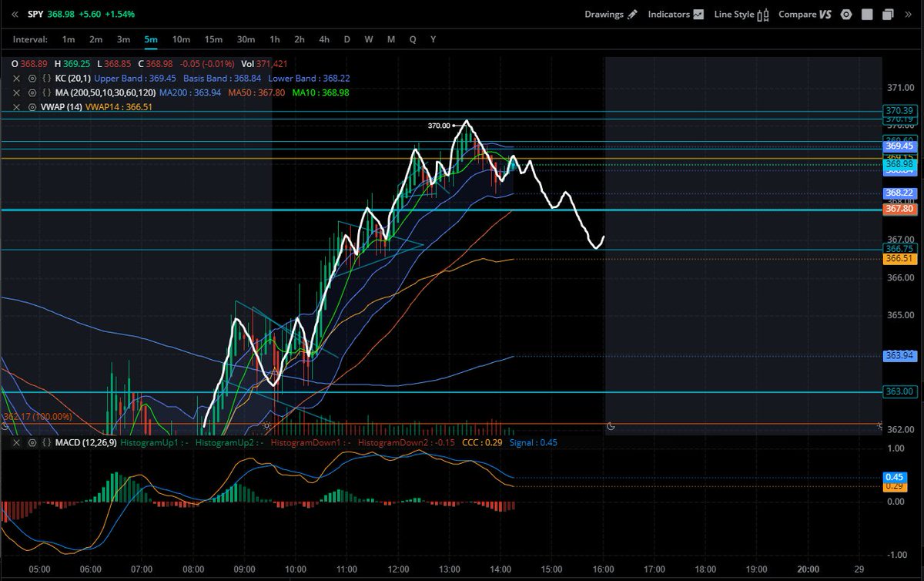Screen dimensions: 924x581
Task: Click the 369.45 blue price axis tag
Action: (x=899, y=146)
